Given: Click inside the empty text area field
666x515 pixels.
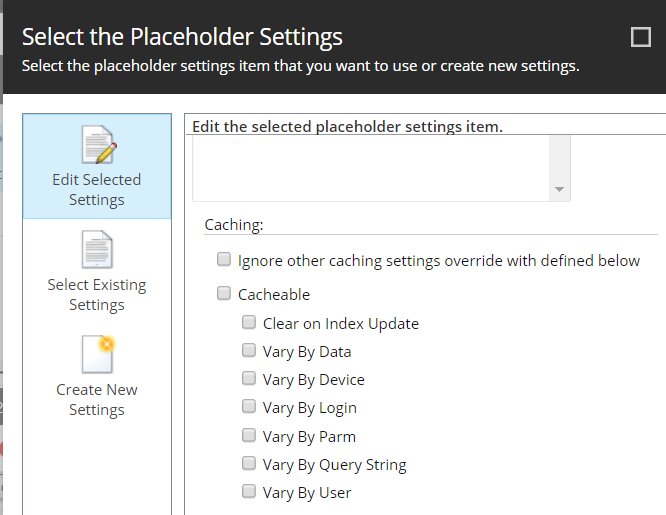Looking at the screenshot, I should pyautogui.click(x=371, y=168).
